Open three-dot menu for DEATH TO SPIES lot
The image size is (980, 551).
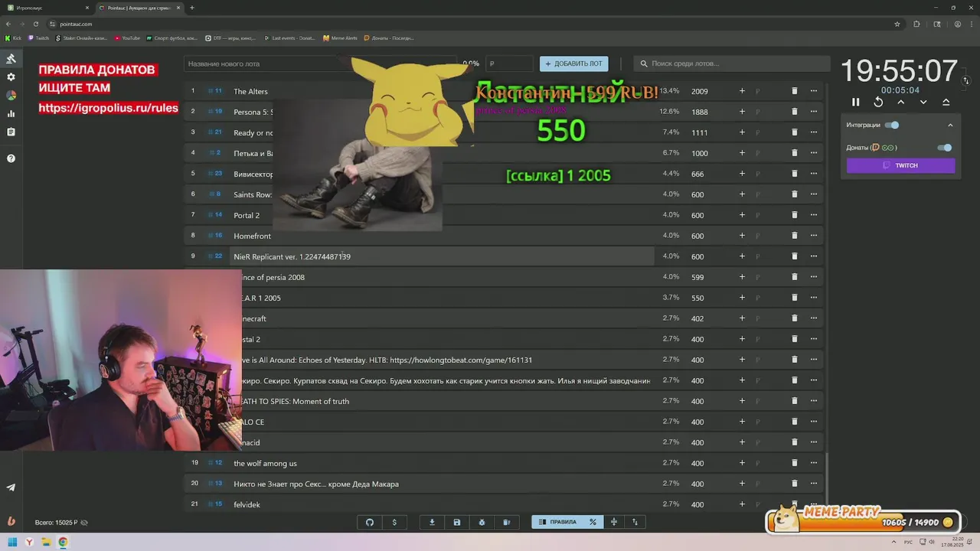coord(814,401)
